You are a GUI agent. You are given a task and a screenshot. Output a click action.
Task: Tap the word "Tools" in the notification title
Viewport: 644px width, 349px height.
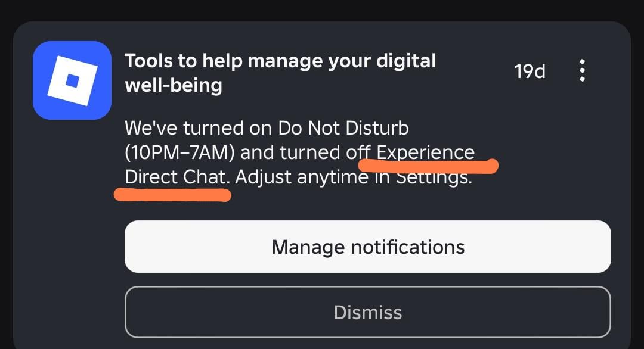(149, 60)
